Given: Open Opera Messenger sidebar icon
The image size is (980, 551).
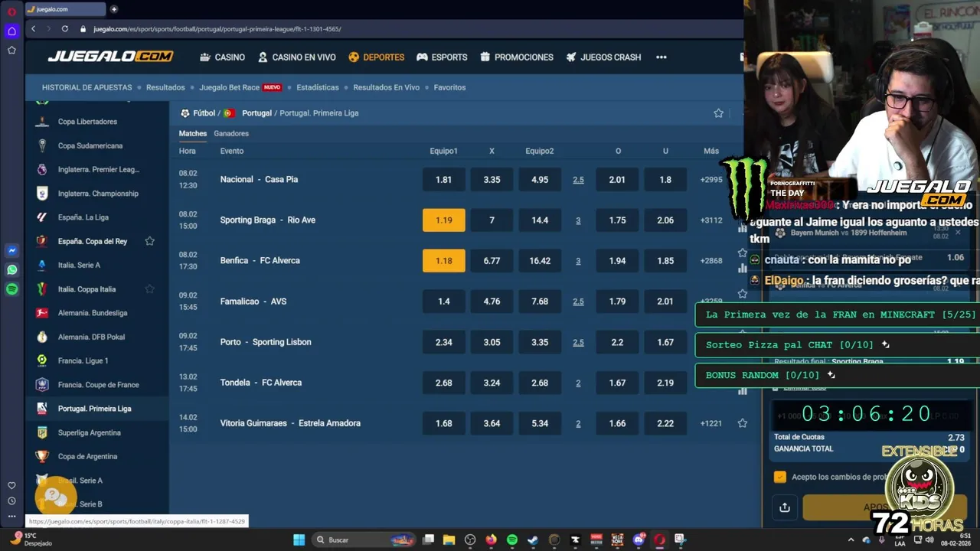Looking at the screenshot, I should (11, 250).
